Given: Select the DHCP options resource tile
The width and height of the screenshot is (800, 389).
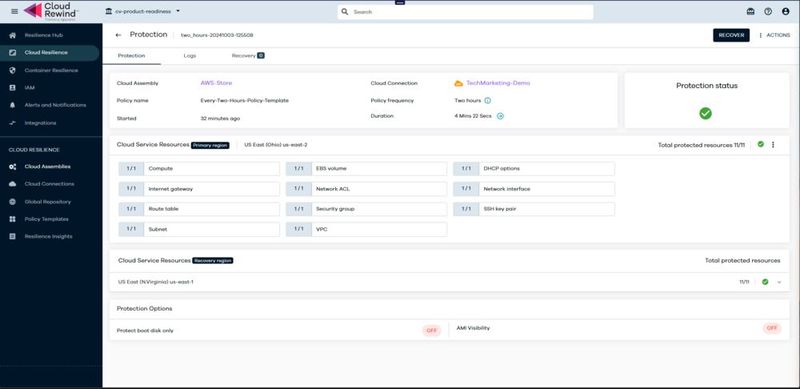Looking at the screenshot, I should tap(534, 168).
